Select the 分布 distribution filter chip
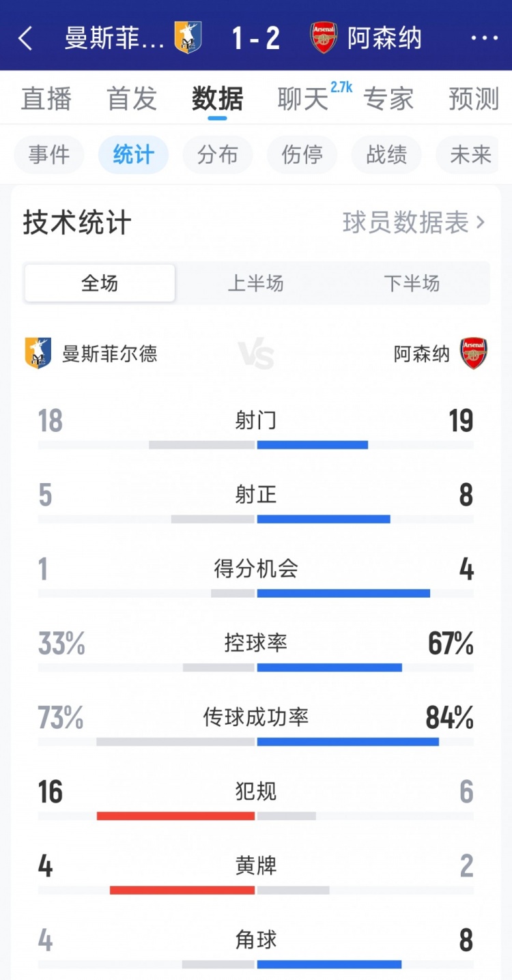 pyautogui.click(x=218, y=155)
